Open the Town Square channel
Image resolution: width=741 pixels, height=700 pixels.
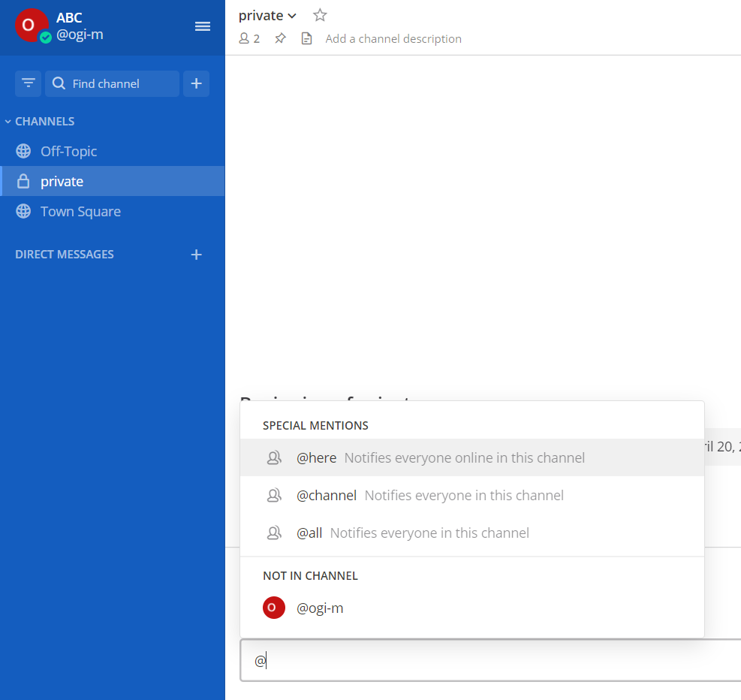113,211
